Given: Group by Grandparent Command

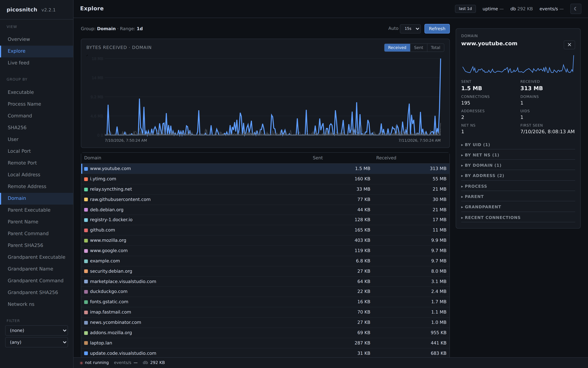Looking at the screenshot, I should pyautogui.click(x=37, y=281).
